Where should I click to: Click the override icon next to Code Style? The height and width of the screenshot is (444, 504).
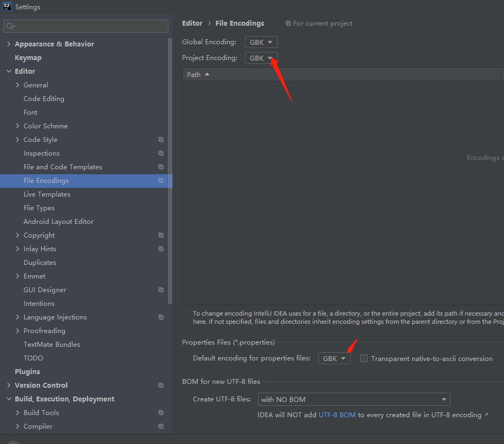coord(161,139)
